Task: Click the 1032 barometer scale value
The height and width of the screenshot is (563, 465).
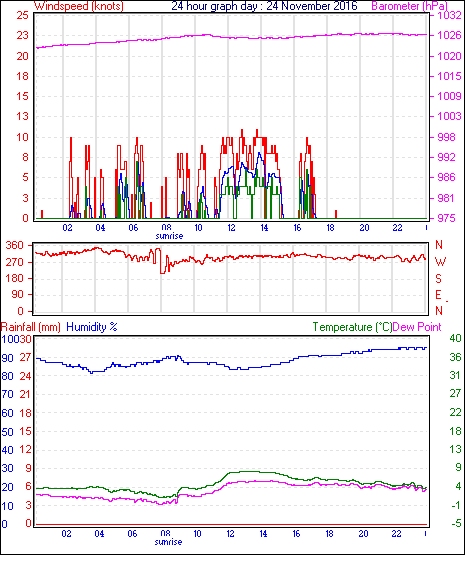Action: [449, 15]
